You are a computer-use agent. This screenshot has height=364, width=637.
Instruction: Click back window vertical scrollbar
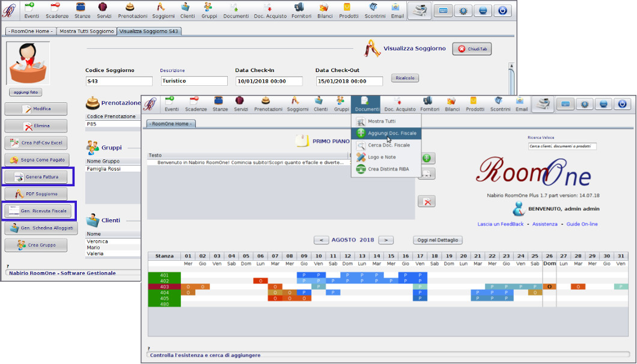click(x=511, y=79)
